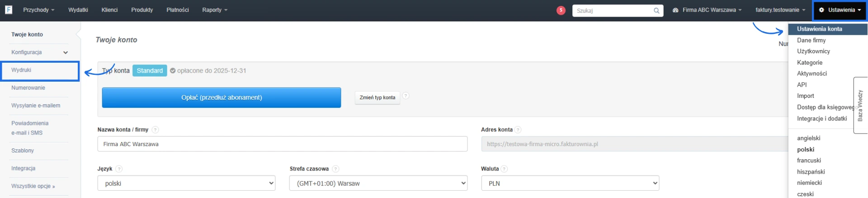Image resolution: width=868 pixels, height=198 pixels.
Task: Go to Produkty in top navigation
Action: [x=142, y=10]
